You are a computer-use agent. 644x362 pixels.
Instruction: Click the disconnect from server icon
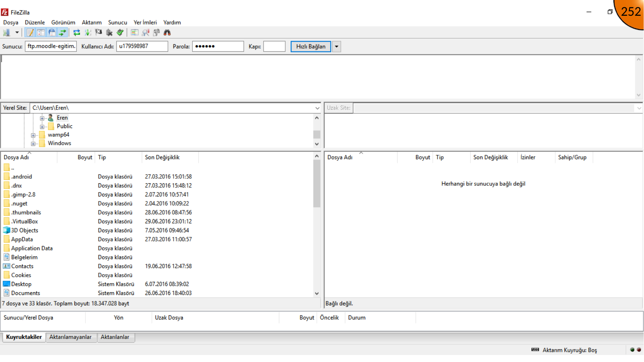click(109, 33)
